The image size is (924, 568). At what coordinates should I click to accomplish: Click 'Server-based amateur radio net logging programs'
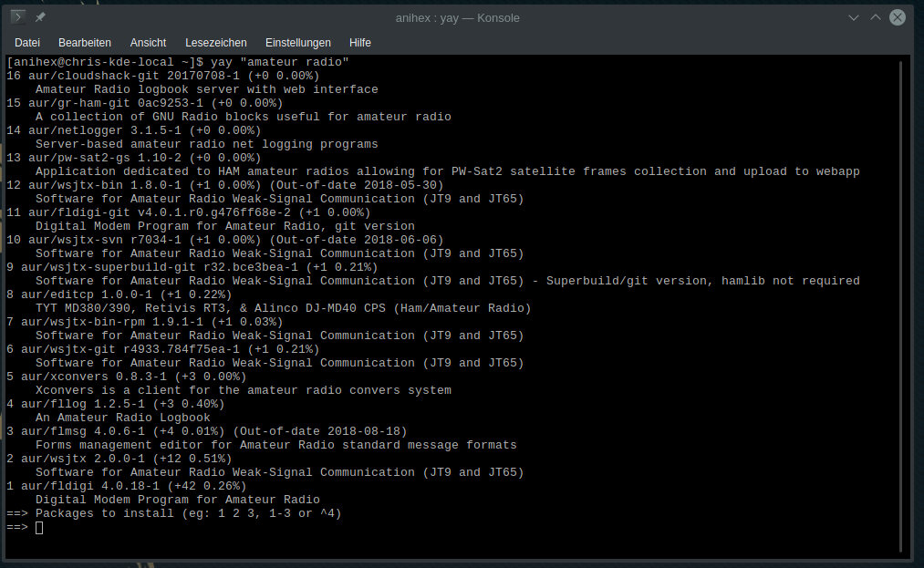pos(207,144)
